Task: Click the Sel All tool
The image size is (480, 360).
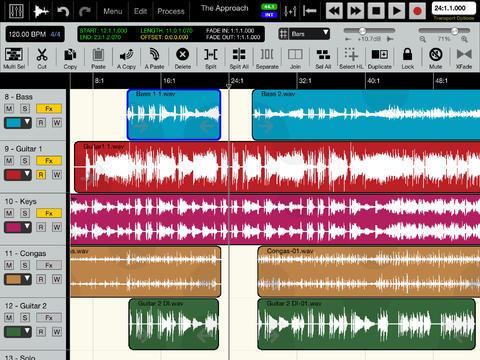Action: click(x=323, y=58)
